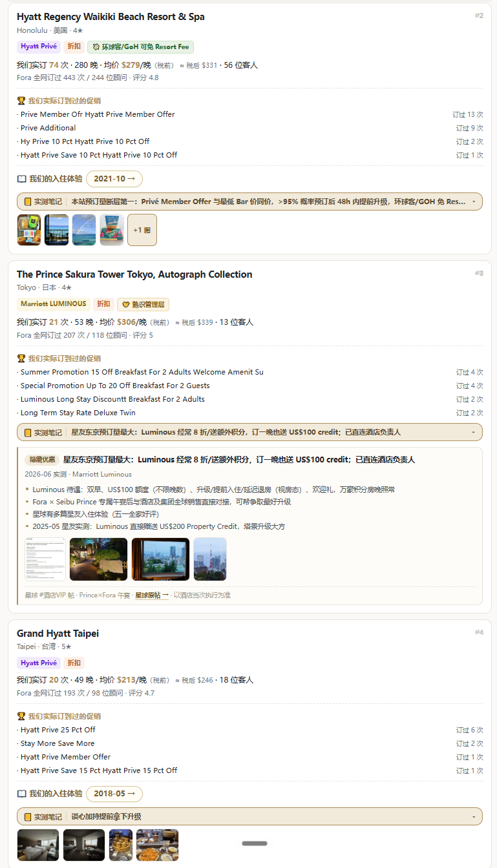The image size is (497, 868).
Task: Click the 折扣 tag on Hyatt Regency Waikiki
Action: tap(74, 46)
